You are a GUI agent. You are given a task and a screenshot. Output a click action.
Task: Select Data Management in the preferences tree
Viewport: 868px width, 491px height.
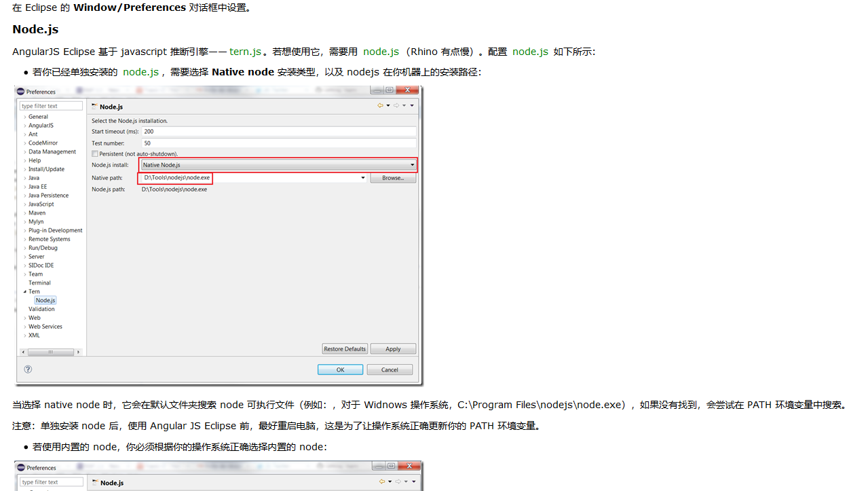(x=52, y=152)
